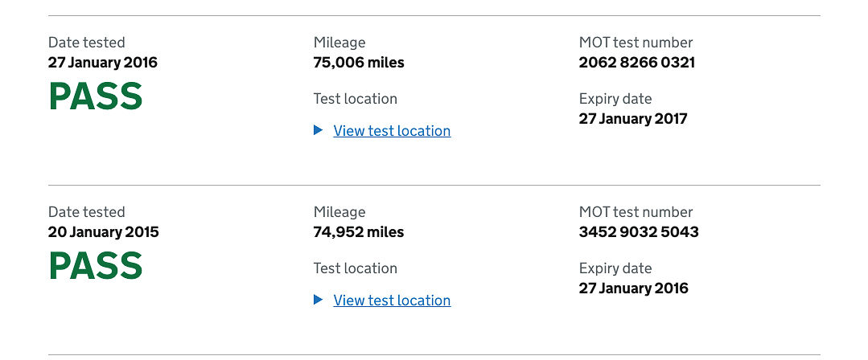The image size is (868, 360).
Task: Click the 75,006 miles mileage value
Action: (359, 63)
